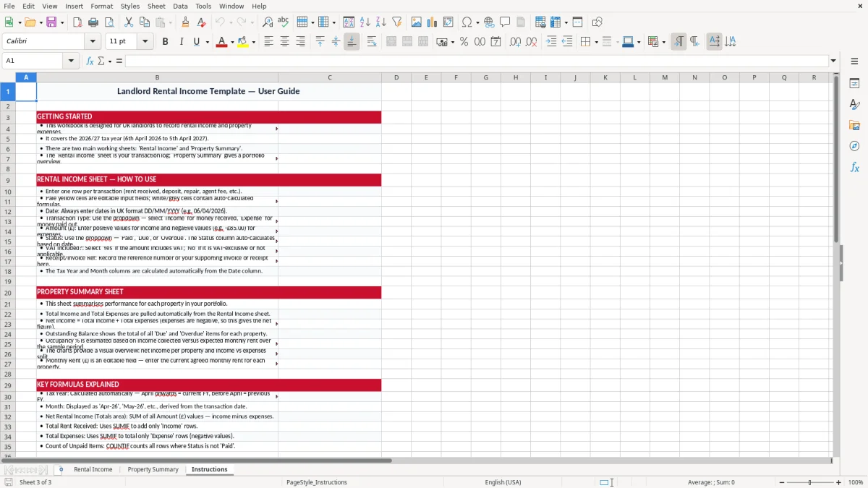The height and width of the screenshot is (488, 868).
Task: Clear direct formatting
Action: [x=200, y=22]
